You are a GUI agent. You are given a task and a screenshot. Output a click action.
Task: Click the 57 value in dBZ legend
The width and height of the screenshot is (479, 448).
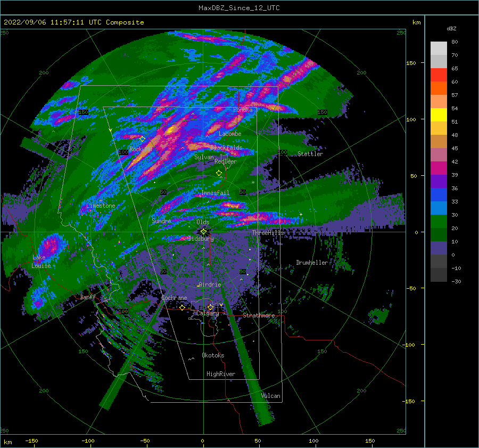pyautogui.click(x=455, y=95)
